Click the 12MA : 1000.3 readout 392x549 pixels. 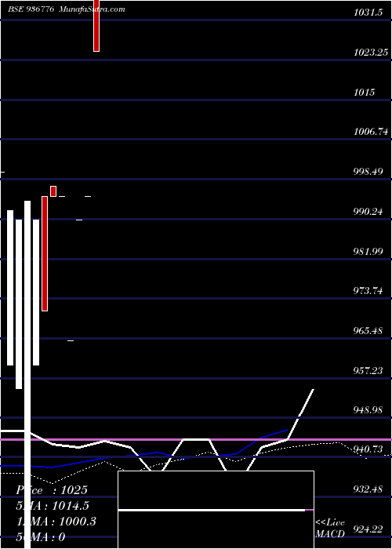pos(56,522)
